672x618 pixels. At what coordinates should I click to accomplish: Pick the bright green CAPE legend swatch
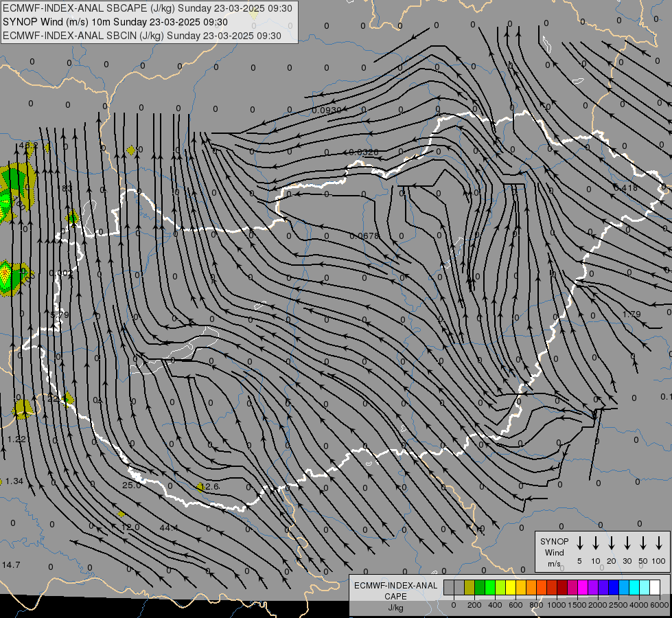[x=490, y=587]
